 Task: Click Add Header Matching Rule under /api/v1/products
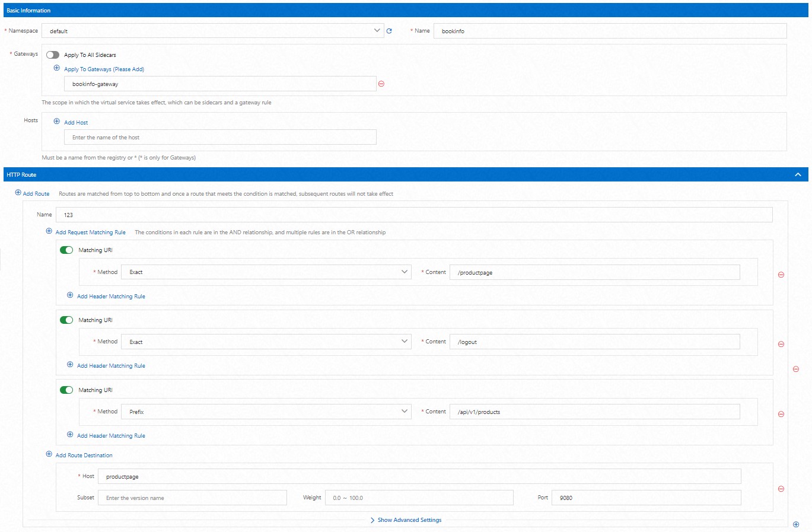tap(111, 436)
